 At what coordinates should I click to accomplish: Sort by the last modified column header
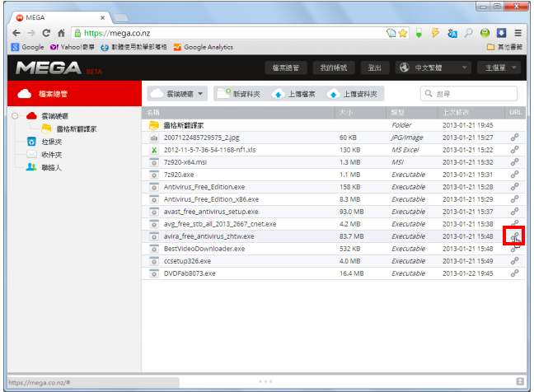pyautogui.click(x=471, y=112)
